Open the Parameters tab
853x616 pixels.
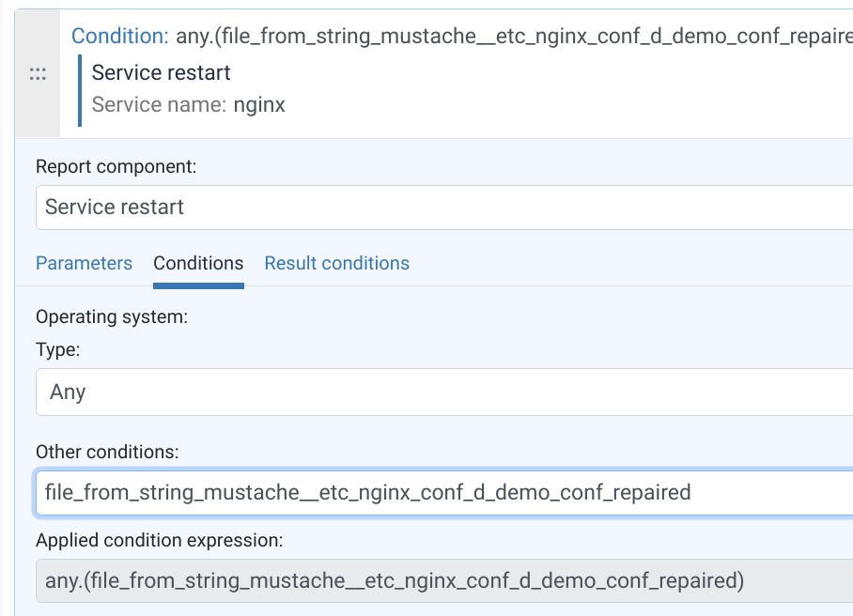pos(84,263)
